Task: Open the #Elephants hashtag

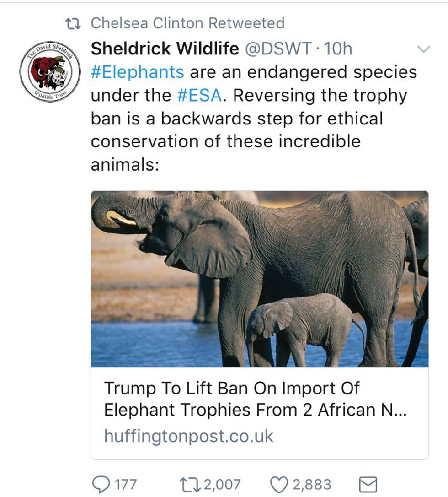Action: pyautogui.click(x=137, y=72)
